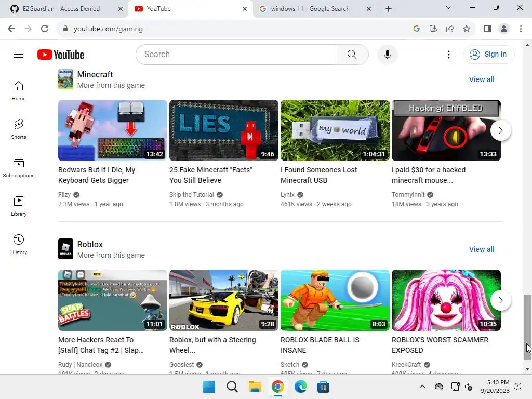Viewport: 532px width, 399px height.
Task: Go to Home in sidebar
Action: coord(19,91)
